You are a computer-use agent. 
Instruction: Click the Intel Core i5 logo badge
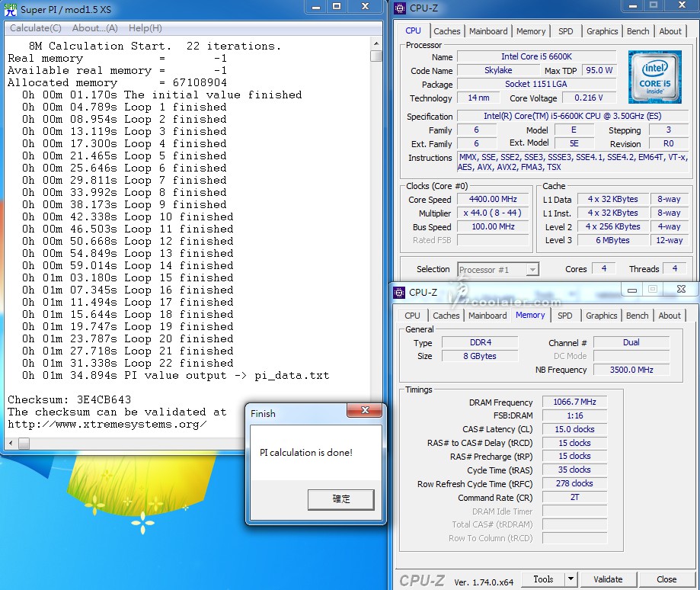pos(655,77)
